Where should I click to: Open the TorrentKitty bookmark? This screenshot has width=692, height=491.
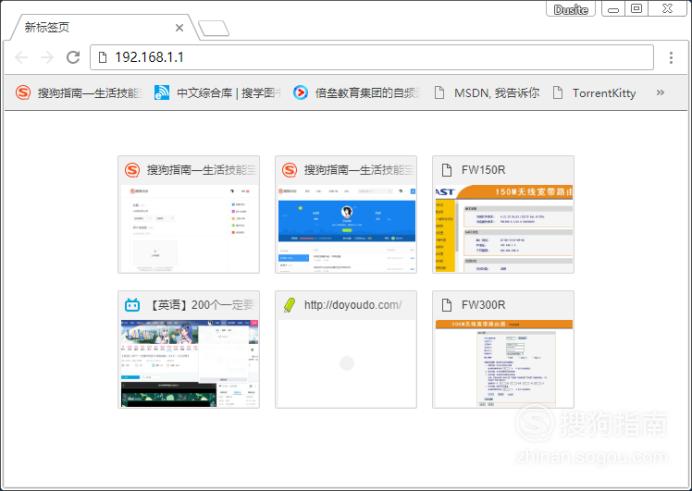coord(594,93)
